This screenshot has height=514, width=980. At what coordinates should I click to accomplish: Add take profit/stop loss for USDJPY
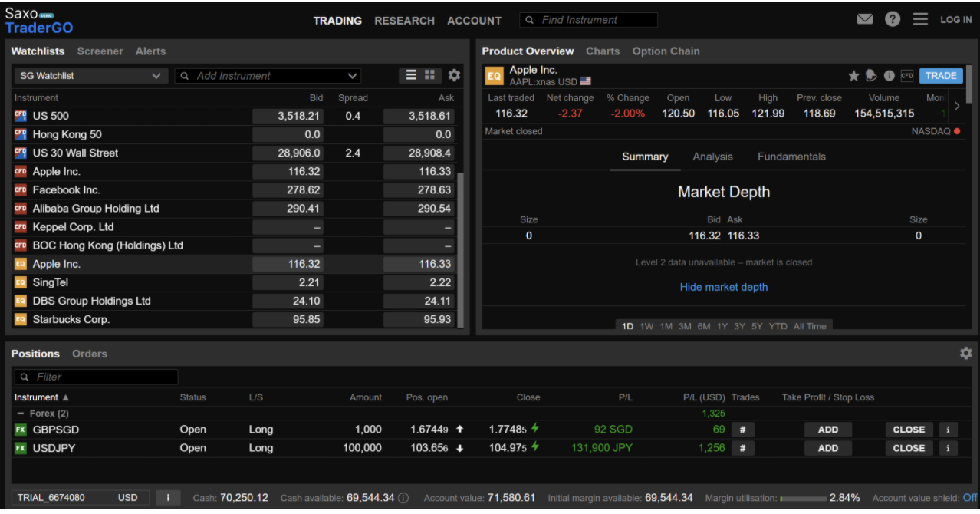point(828,448)
